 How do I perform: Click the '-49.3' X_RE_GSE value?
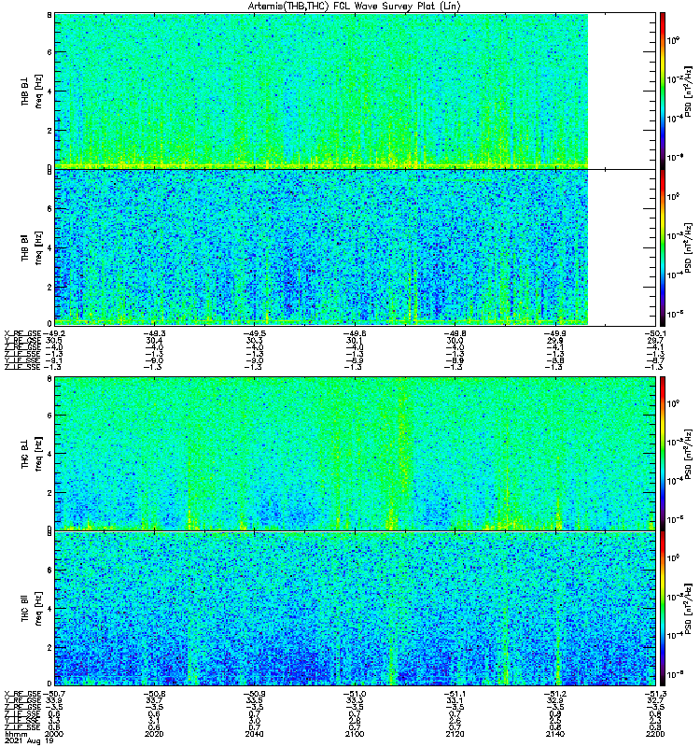pos(154,333)
